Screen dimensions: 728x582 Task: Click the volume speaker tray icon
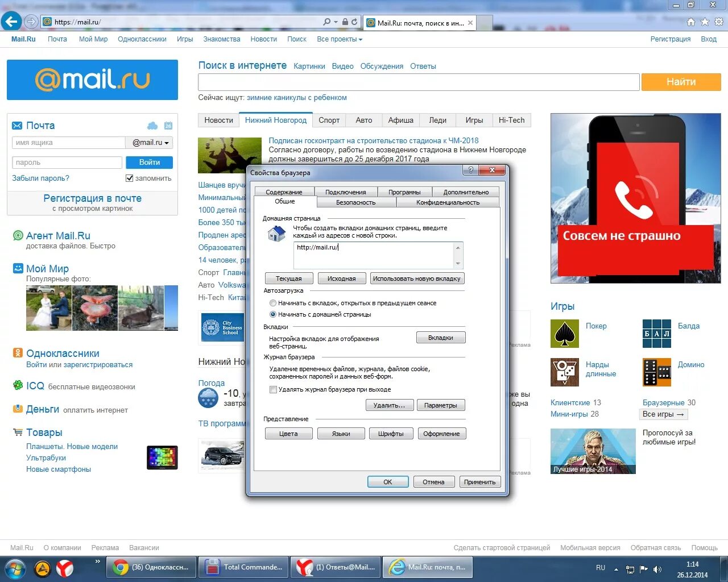click(x=657, y=569)
